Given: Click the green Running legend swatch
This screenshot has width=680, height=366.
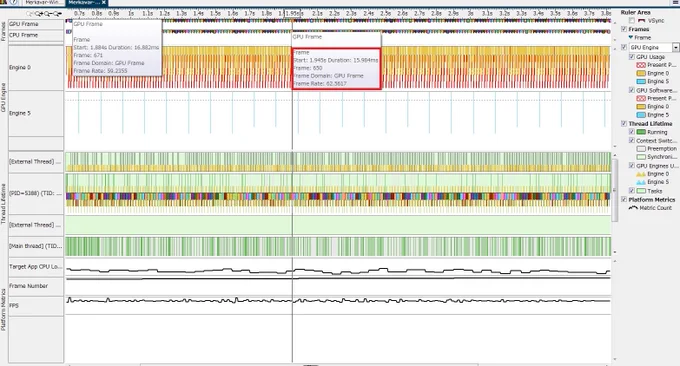Looking at the screenshot, I should tap(641, 132).
